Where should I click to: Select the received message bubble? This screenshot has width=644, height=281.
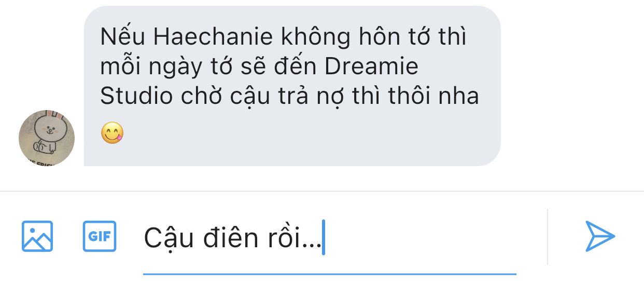coord(292,86)
